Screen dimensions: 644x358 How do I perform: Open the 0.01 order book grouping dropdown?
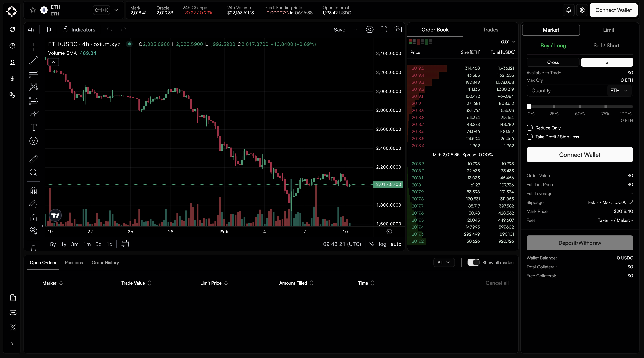pyautogui.click(x=508, y=42)
